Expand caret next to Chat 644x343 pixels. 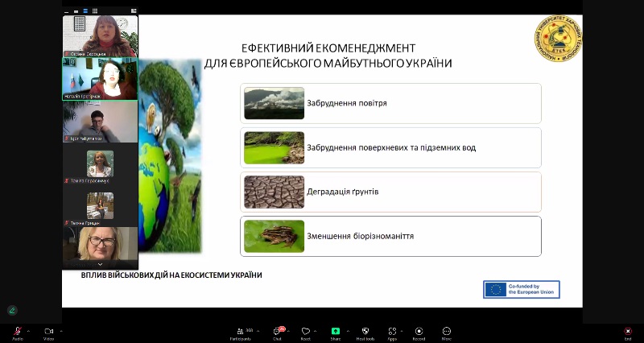click(x=288, y=331)
